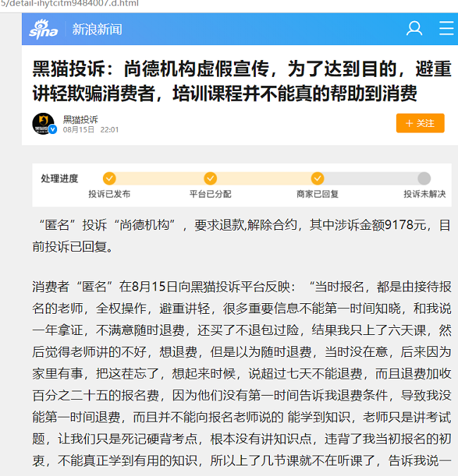Click the article headline 黑猫投诉：尚德机构虚假宣传
Image resolution: width=458 pixels, height=476 pixels.
242,80
